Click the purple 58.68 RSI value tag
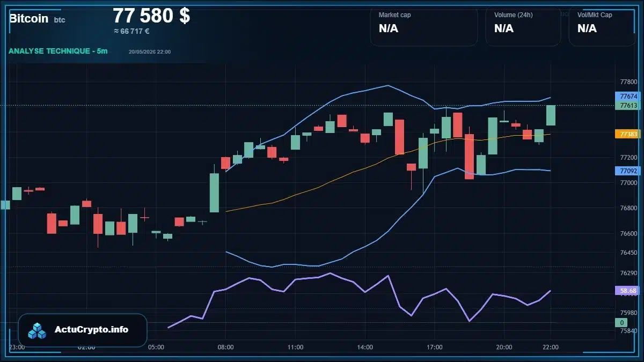This screenshot has height=362, width=644. (x=628, y=291)
